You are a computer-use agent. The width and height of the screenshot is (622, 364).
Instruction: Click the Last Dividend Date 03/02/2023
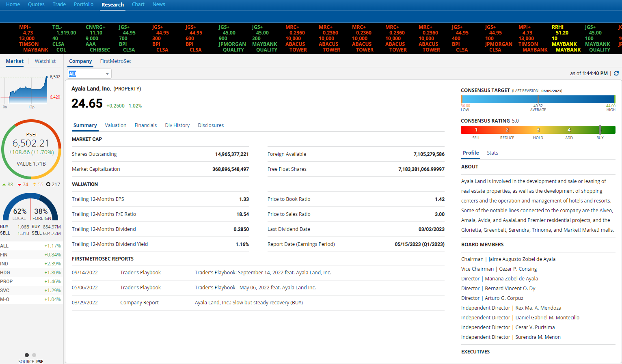[x=432, y=229]
